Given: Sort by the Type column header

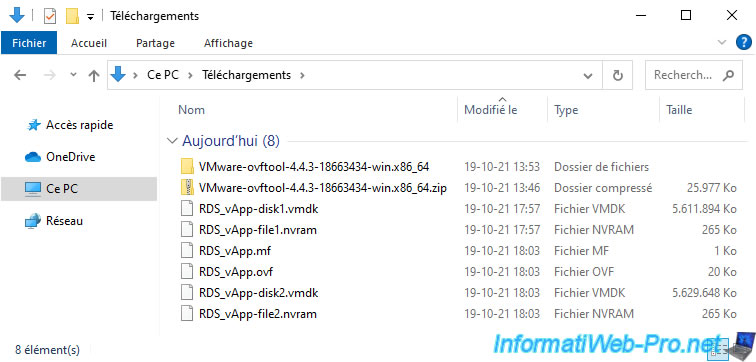Looking at the screenshot, I should 567,110.
